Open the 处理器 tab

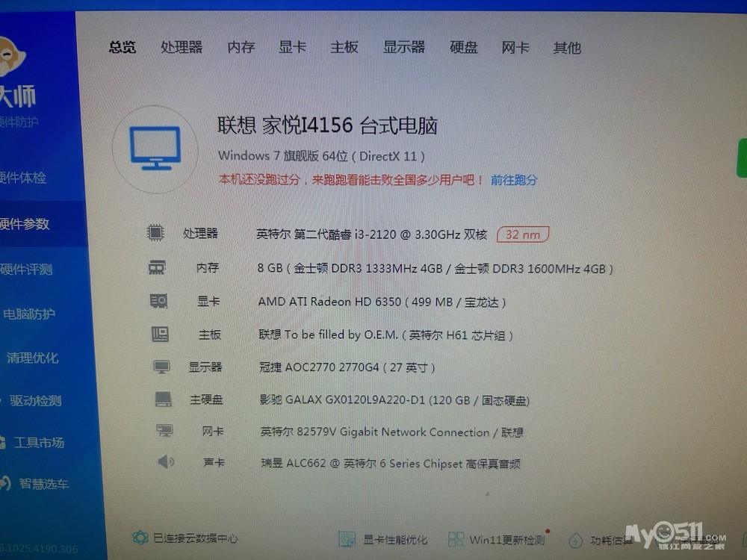(182, 48)
